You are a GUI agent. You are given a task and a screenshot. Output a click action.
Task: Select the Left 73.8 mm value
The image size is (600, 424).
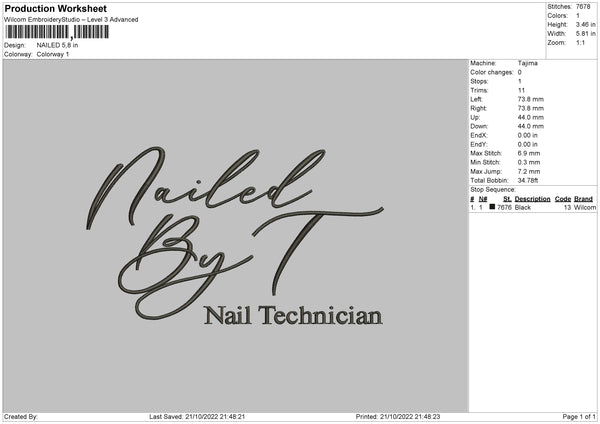531,99
